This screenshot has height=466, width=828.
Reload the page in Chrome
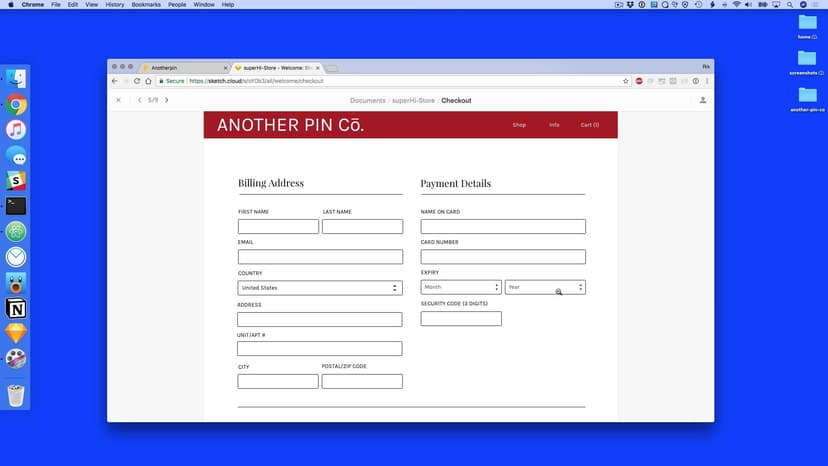[136, 81]
